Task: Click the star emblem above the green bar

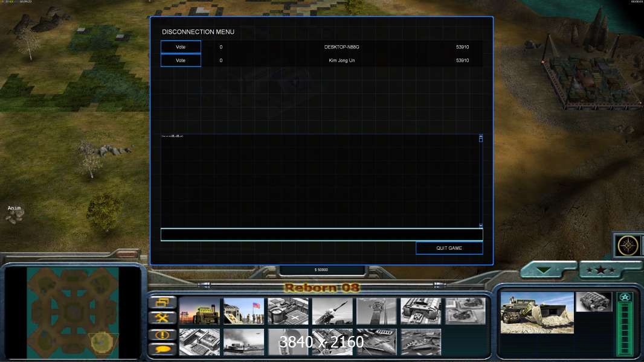Action: click(x=625, y=297)
